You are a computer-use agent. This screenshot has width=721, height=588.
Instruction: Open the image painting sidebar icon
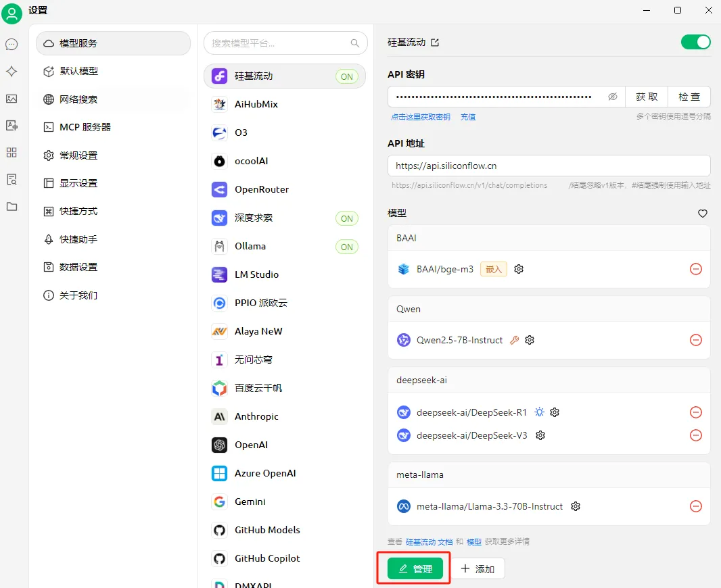pyautogui.click(x=11, y=99)
